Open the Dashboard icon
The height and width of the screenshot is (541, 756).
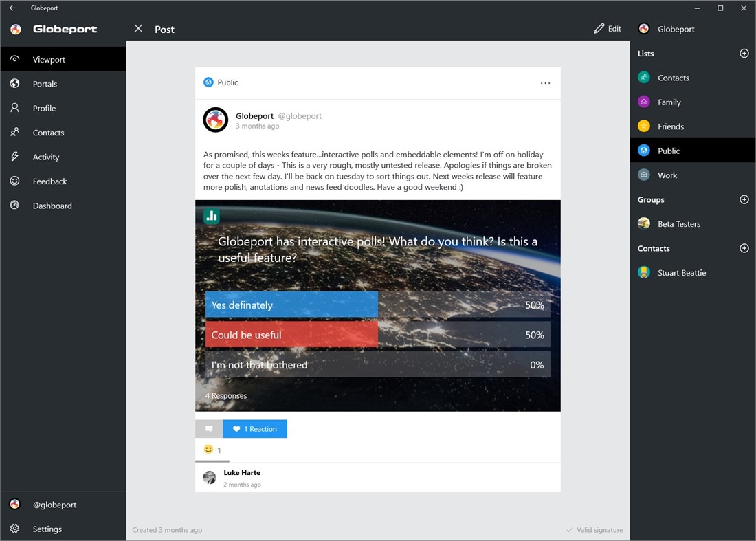tap(14, 205)
